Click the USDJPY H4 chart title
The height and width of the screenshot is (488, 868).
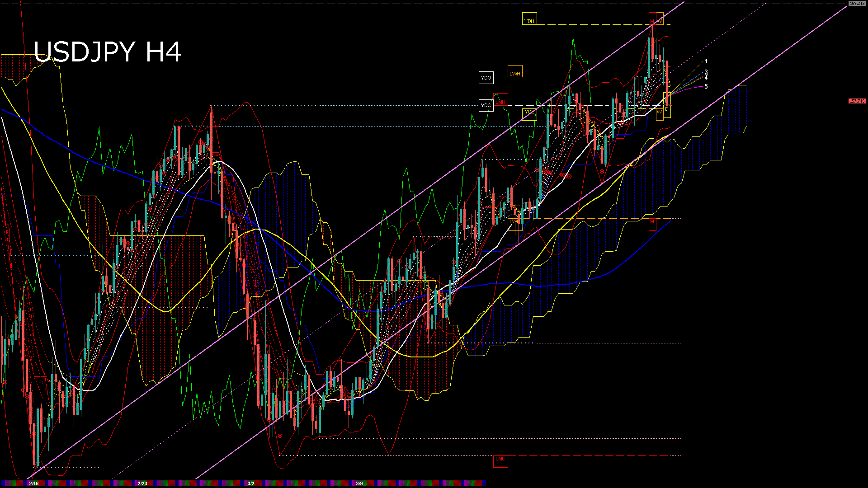click(x=108, y=52)
